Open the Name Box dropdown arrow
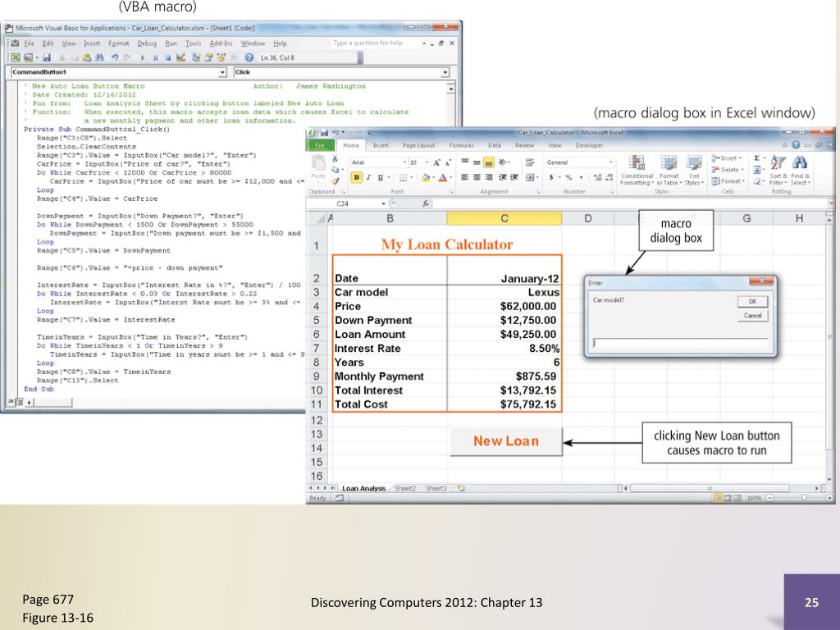Image resolution: width=840 pixels, height=630 pixels. coord(383,203)
